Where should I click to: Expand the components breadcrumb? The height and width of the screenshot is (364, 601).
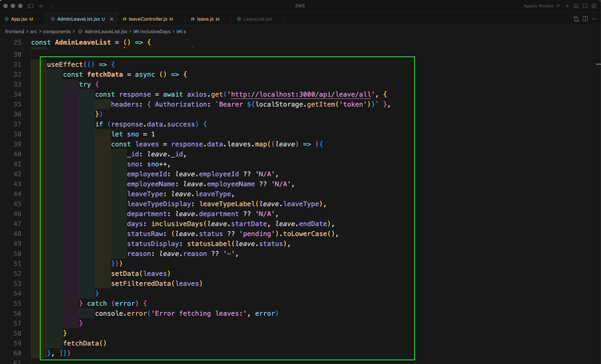click(x=56, y=32)
